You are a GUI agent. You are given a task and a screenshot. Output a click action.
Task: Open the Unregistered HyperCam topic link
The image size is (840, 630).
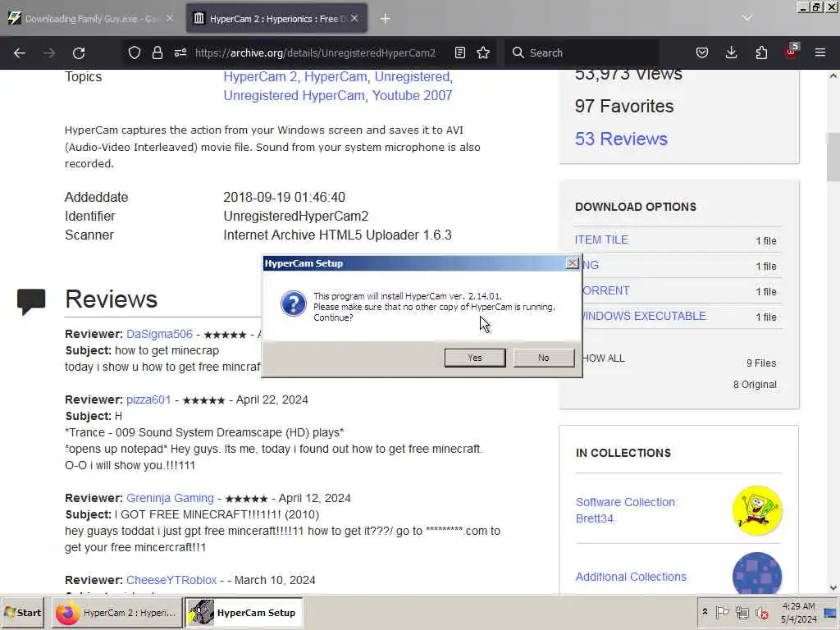294,95
